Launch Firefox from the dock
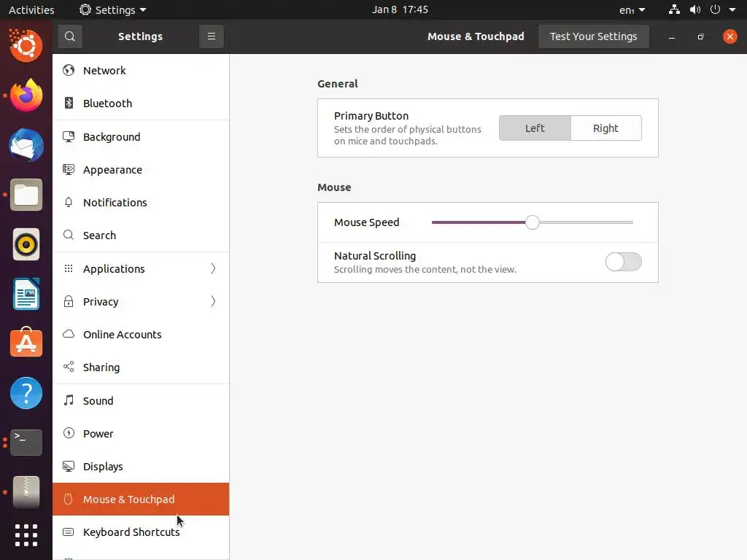Viewport: 747px width, 560px height. coord(26,96)
